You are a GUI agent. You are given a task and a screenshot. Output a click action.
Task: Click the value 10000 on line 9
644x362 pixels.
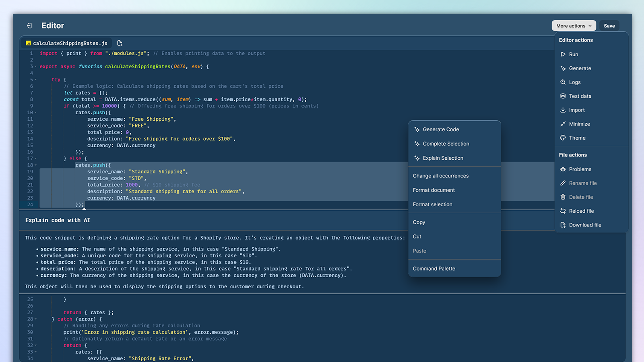[109, 106]
